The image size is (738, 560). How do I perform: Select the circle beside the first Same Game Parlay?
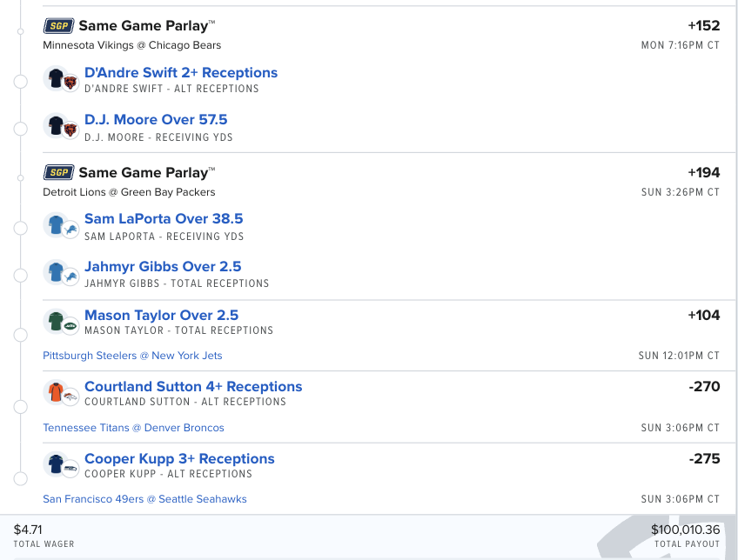[x=19, y=33]
